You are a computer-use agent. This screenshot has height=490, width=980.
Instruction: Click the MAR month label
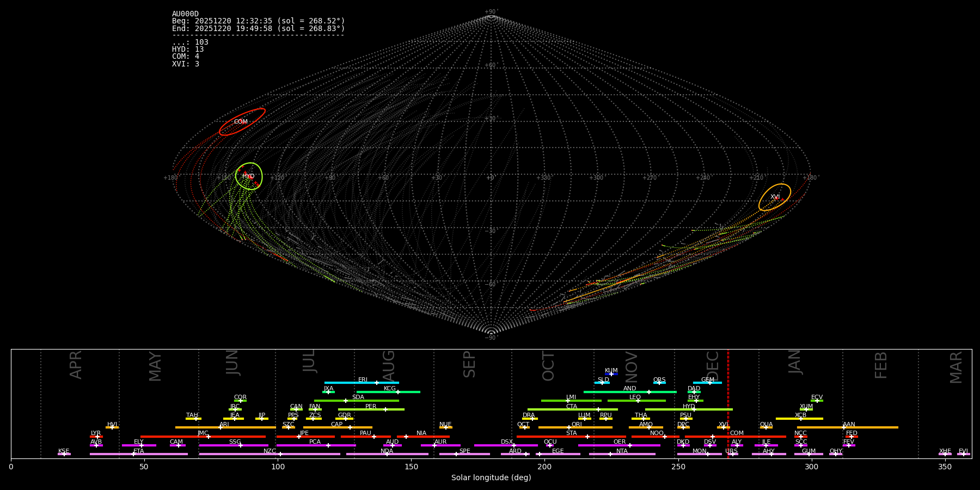(956, 367)
